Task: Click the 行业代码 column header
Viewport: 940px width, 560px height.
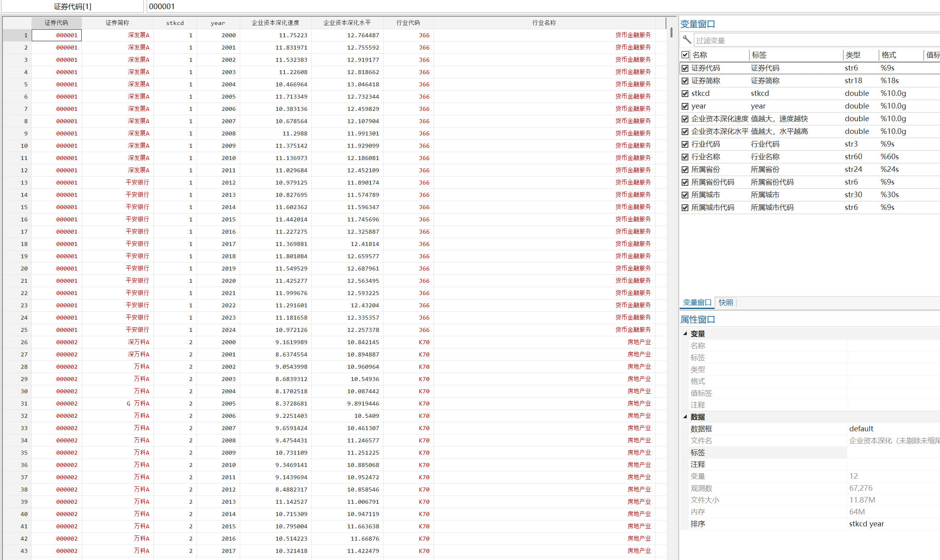Action: point(408,23)
